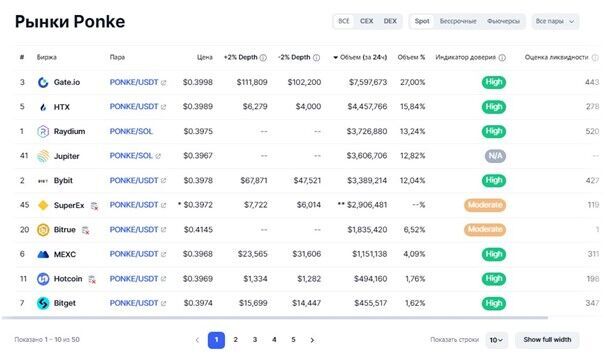Open external link icon for Bitrue pair
Screen dimensions: 606x361
(x=163, y=230)
